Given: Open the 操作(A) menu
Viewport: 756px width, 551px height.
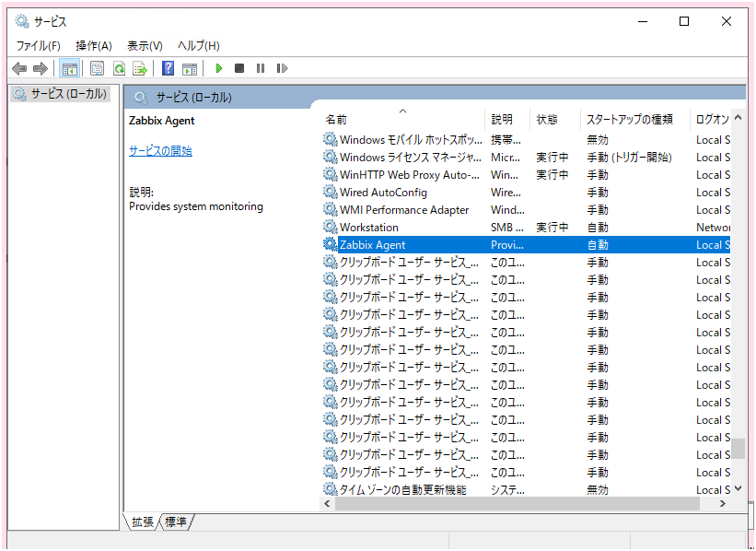Looking at the screenshot, I should click(93, 45).
